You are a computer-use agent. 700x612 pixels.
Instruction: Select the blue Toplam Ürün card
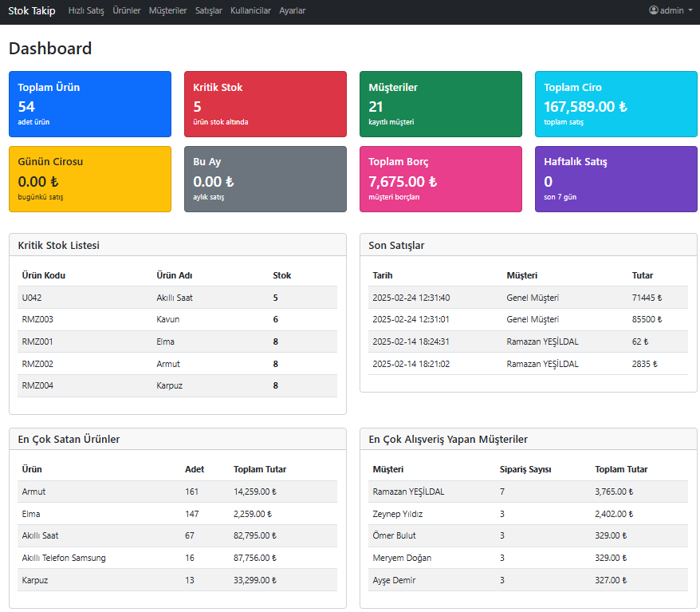(x=90, y=105)
